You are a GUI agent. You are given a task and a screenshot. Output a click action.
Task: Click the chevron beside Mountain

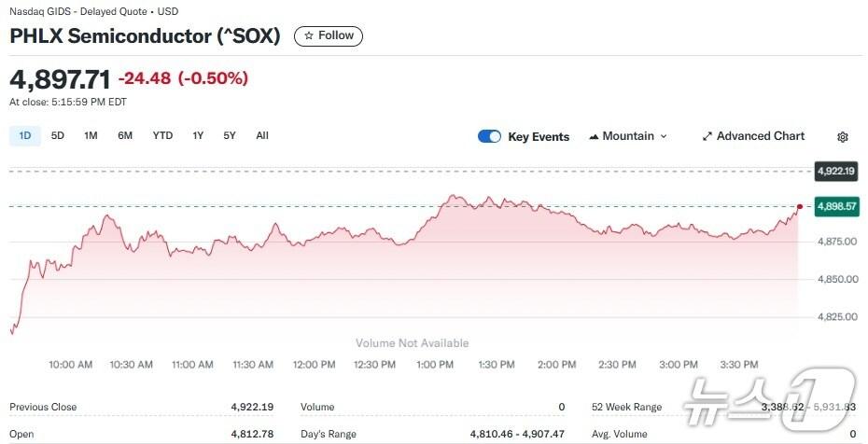tap(664, 136)
